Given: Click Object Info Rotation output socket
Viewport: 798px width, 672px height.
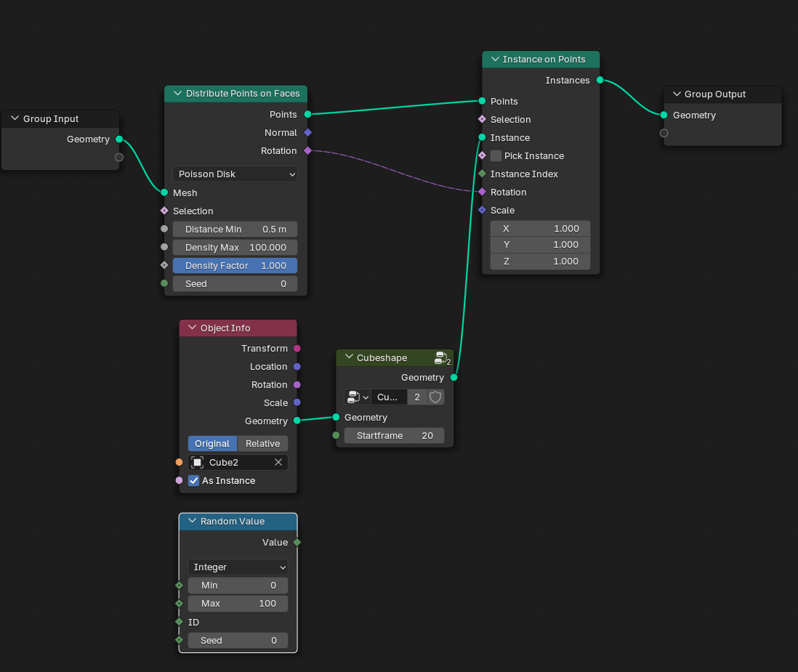Looking at the screenshot, I should (x=297, y=384).
